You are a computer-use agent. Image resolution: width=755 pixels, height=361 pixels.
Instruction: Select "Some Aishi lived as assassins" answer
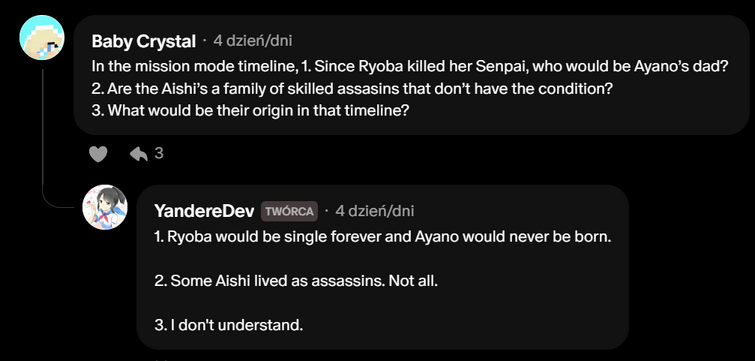(296, 281)
